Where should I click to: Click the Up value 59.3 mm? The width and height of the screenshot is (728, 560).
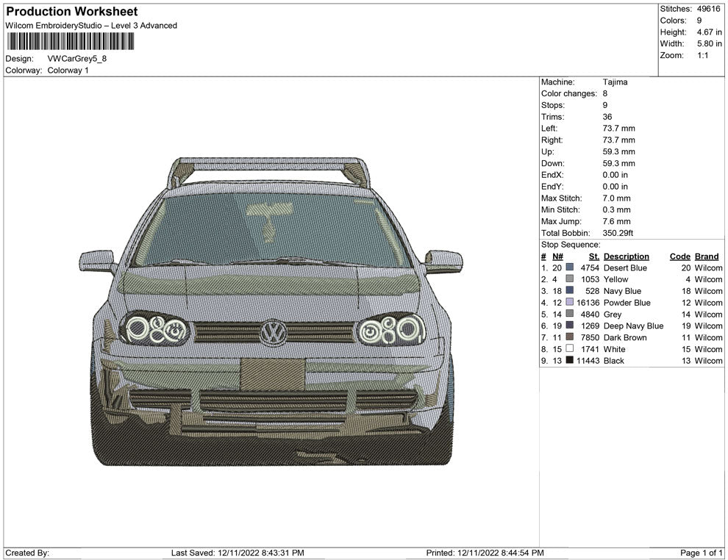pyautogui.click(x=619, y=151)
